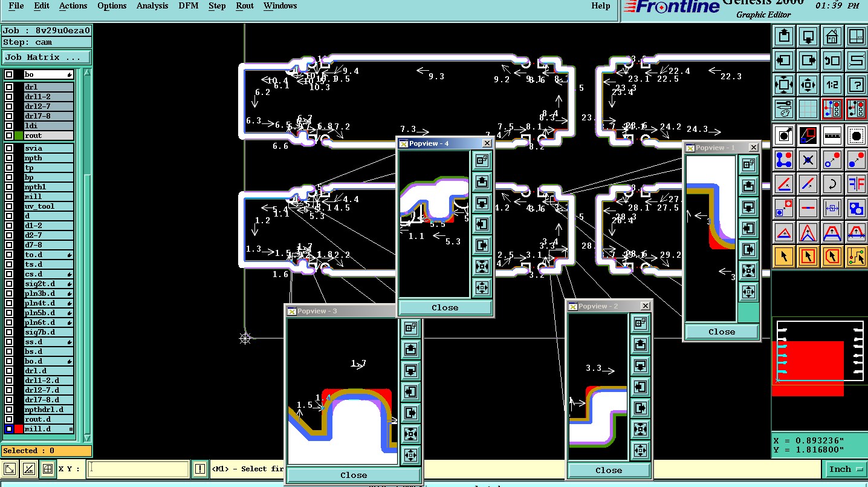Click Close in Popview - 4
Image resolution: width=868 pixels, height=487 pixels.
tap(445, 307)
